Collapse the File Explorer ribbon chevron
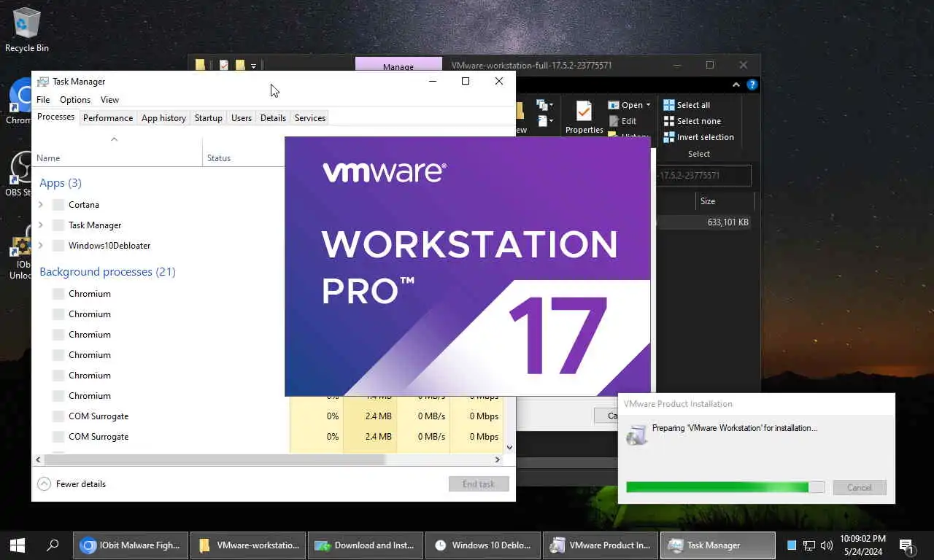The image size is (934, 560). tap(737, 85)
